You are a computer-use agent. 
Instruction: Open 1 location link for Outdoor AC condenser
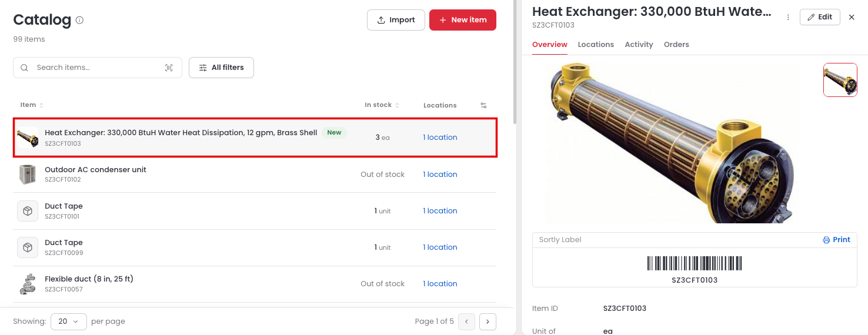[x=440, y=175]
